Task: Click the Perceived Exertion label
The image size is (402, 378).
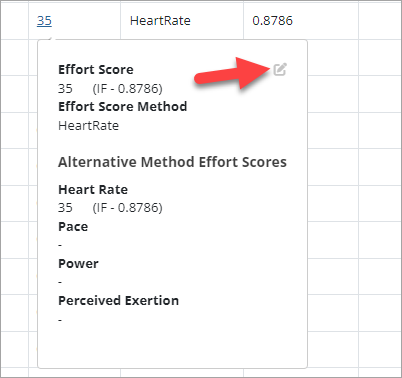Action: pos(118,301)
